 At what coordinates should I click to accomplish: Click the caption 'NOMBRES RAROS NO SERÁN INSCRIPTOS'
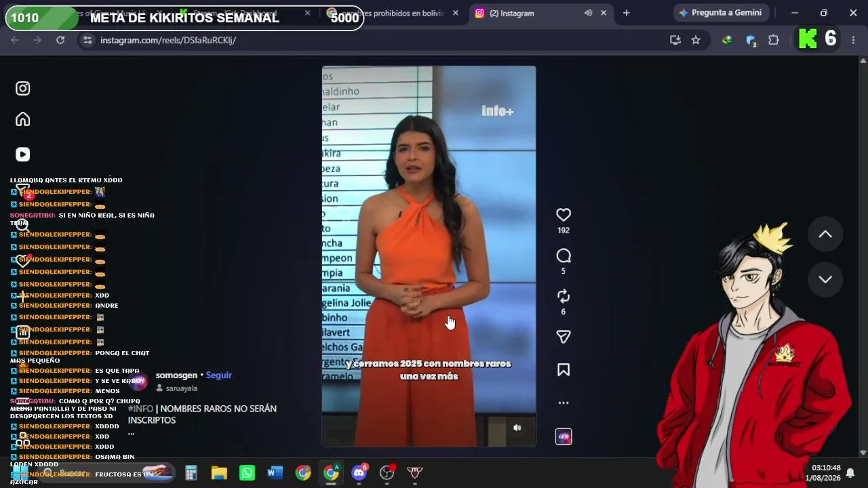pos(202,414)
